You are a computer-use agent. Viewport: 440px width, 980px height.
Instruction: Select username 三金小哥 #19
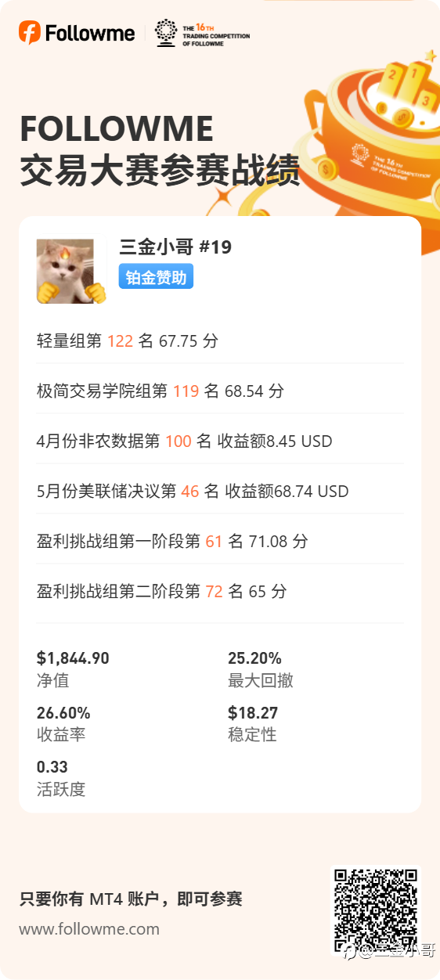[175, 247]
